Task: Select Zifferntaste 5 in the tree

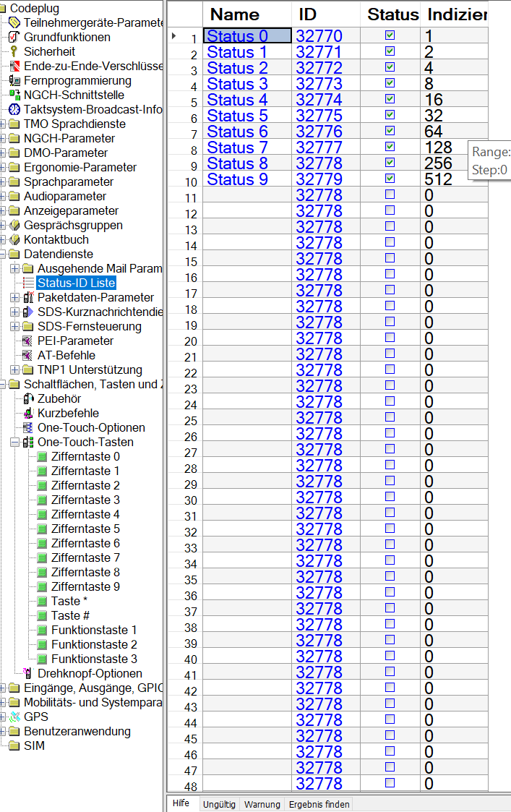Action: (85, 529)
